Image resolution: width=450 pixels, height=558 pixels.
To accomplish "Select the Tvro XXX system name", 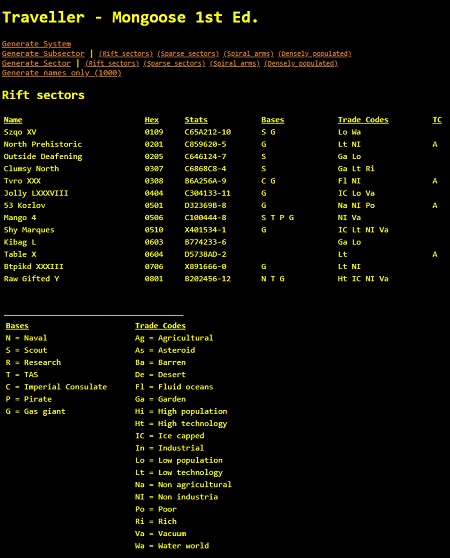I will pyautogui.click(x=22, y=181).
